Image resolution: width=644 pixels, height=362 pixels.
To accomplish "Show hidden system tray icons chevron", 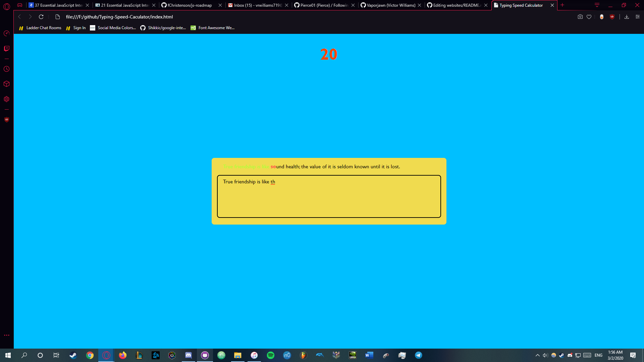I will tap(537, 355).
